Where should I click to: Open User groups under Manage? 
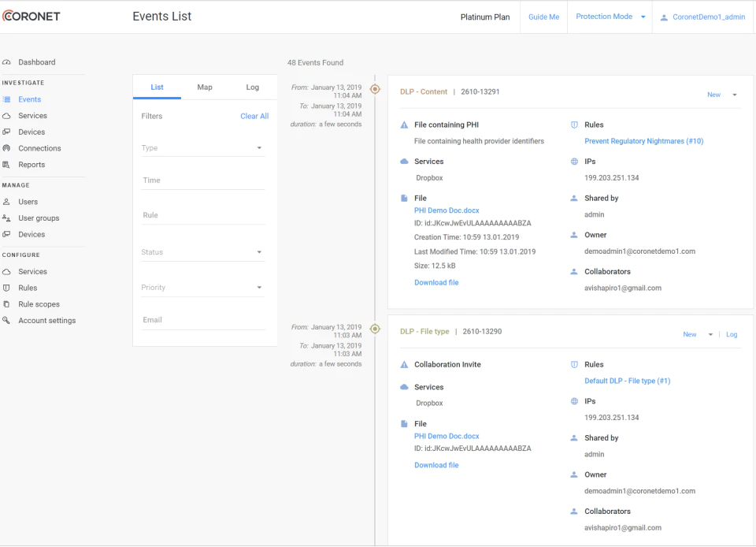click(x=39, y=218)
